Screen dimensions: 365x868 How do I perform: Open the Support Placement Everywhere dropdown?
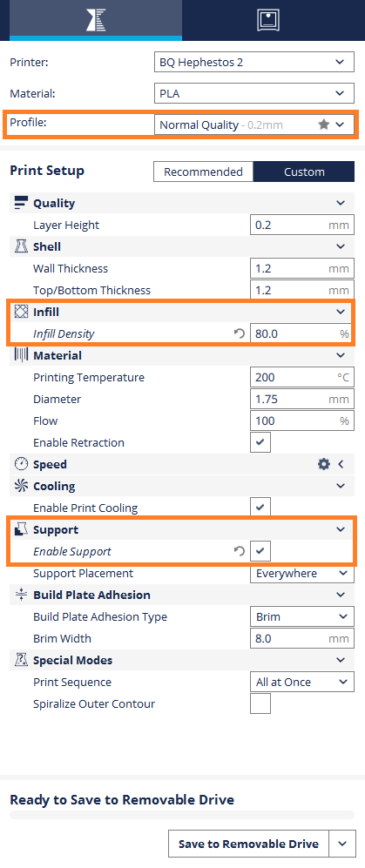tap(302, 574)
